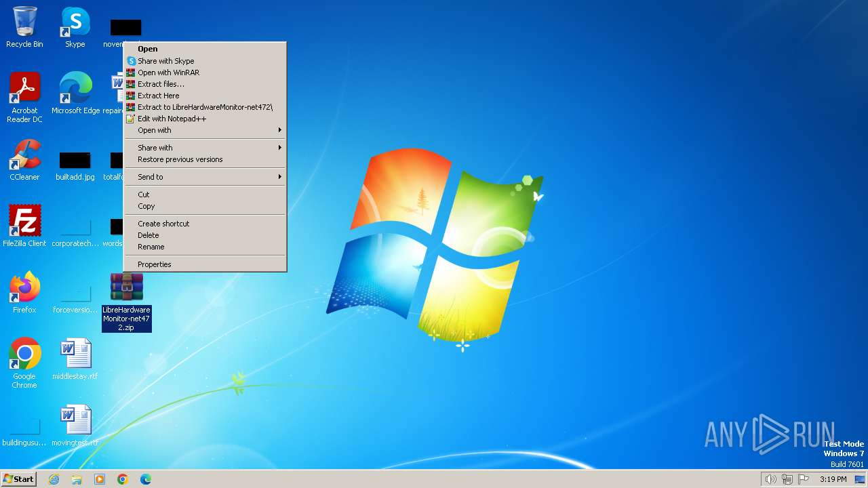Select the Microsoft Edge desktop shortcut
868x488 pixels.
click(x=75, y=94)
